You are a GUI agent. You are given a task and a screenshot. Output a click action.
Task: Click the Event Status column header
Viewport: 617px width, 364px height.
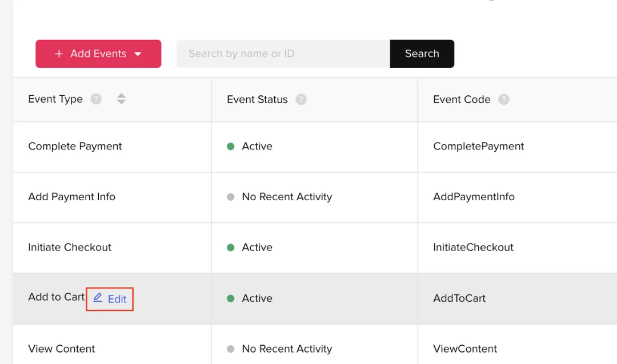[x=257, y=99]
